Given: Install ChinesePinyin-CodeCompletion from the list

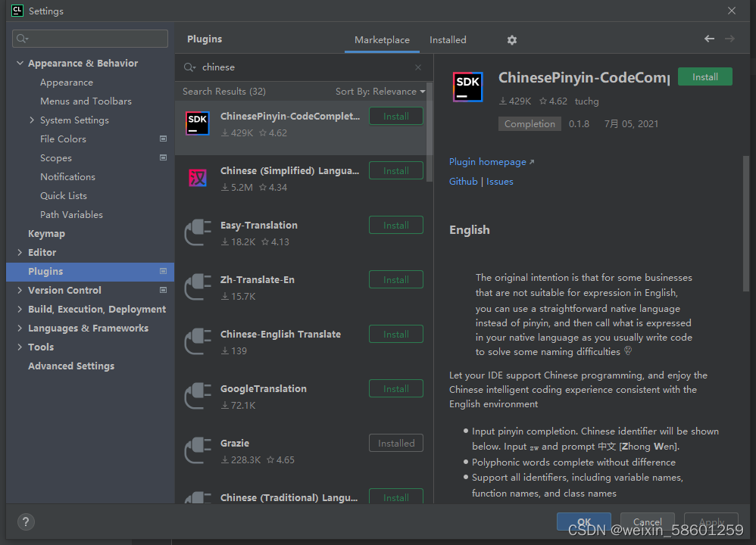Looking at the screenshot, I should click(396, 116).
